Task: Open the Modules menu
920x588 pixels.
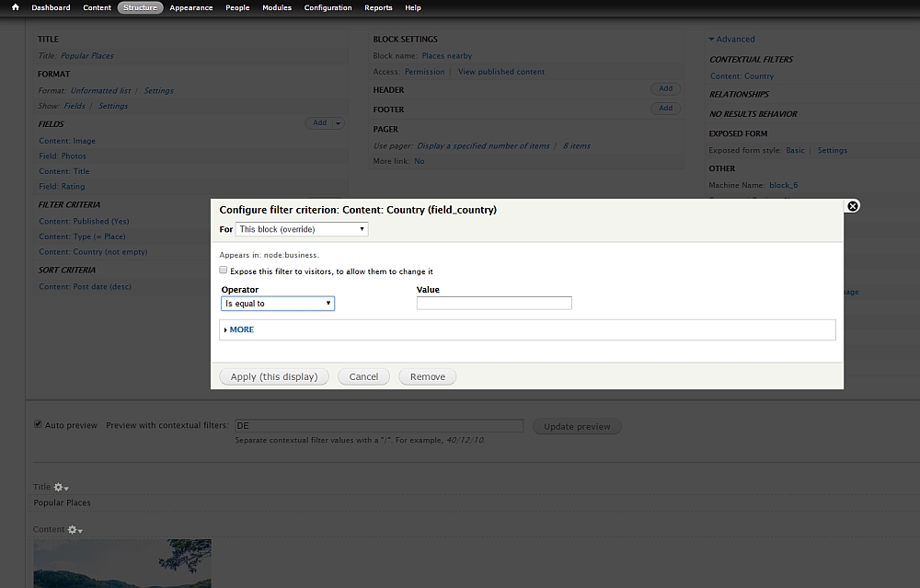Action: 277,7
